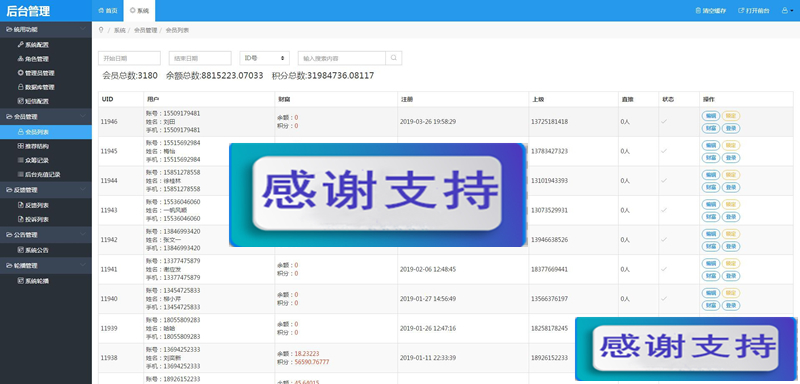Click the lock icon for 会员列表
800x384 pixels.
point(20,132)
